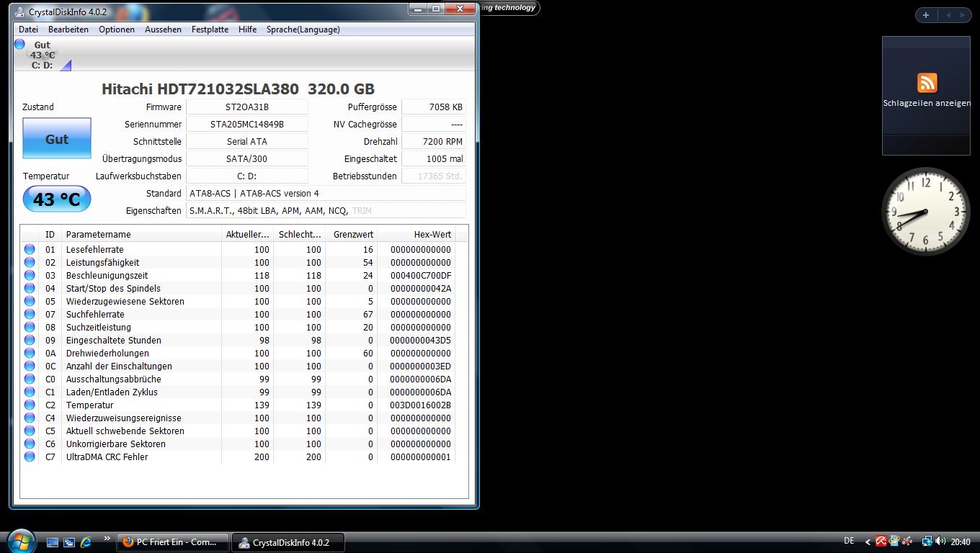The width and height of the screenshot is (980, 553).
Task: Click the status orb for UltraDMA CRC Fehler
Action: pos(30,457)
